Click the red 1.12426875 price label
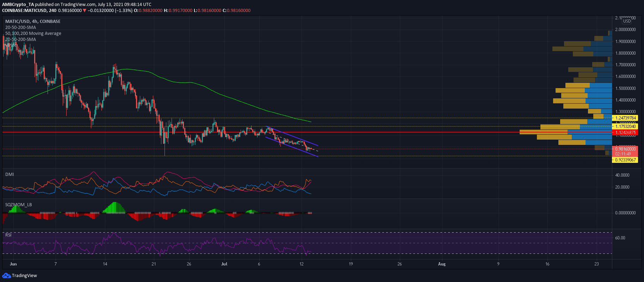 [625, 133]
